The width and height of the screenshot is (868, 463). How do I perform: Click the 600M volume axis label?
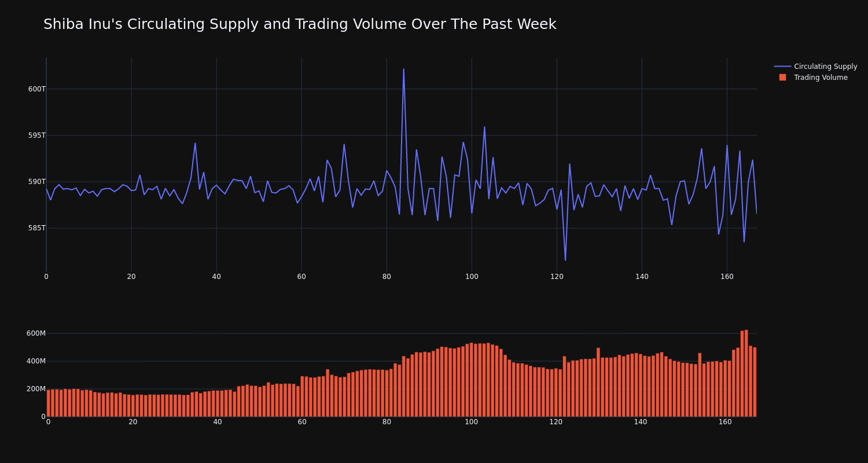pyautogui.click(x=36, y=333)
